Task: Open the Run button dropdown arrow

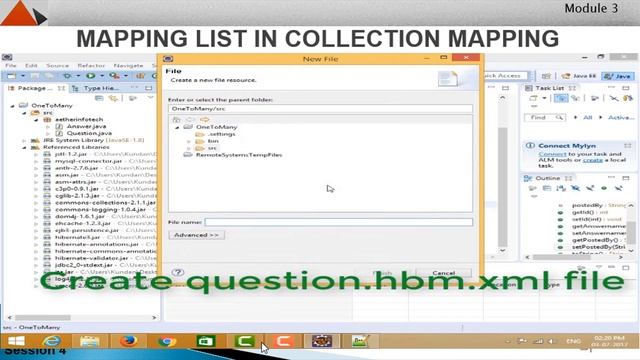Action: (102, 76)
